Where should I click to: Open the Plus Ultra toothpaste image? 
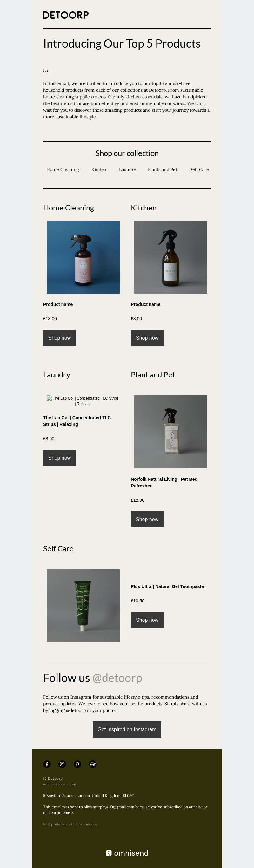(83, 606)
